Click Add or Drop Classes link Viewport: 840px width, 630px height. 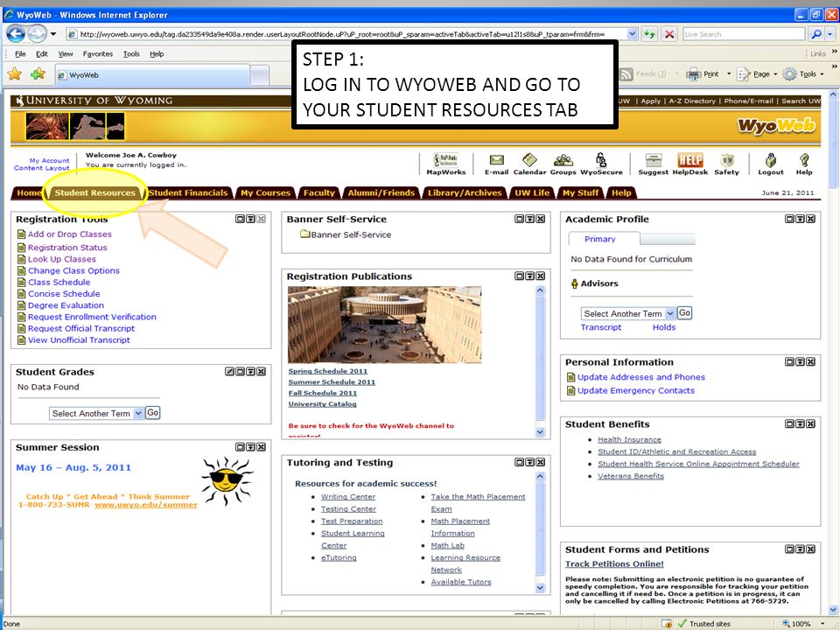click(70, 234)
